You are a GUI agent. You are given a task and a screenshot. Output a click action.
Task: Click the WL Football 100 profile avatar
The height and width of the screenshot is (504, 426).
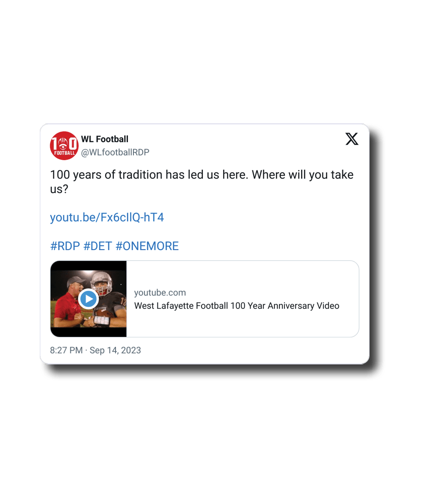[64, 145]
